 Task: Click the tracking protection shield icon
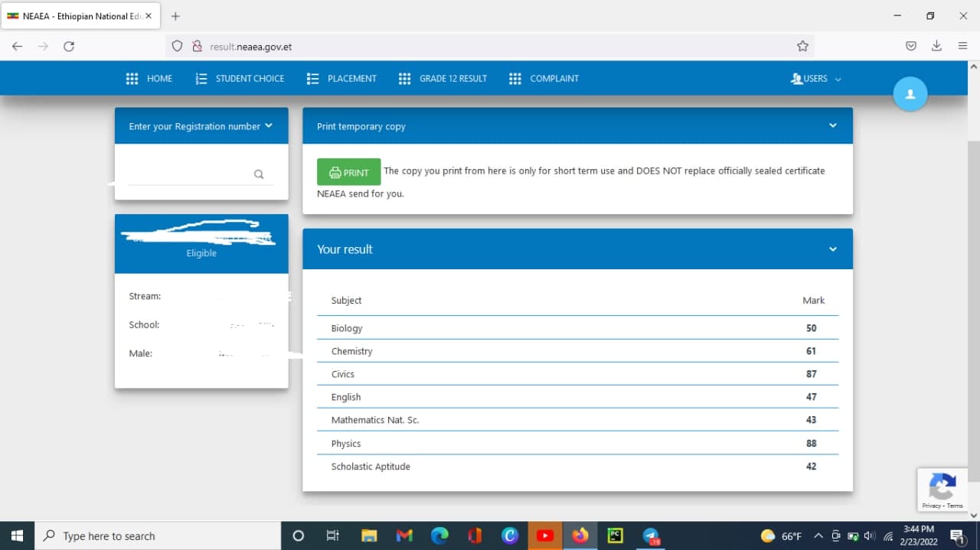click(x=177, y=46)
